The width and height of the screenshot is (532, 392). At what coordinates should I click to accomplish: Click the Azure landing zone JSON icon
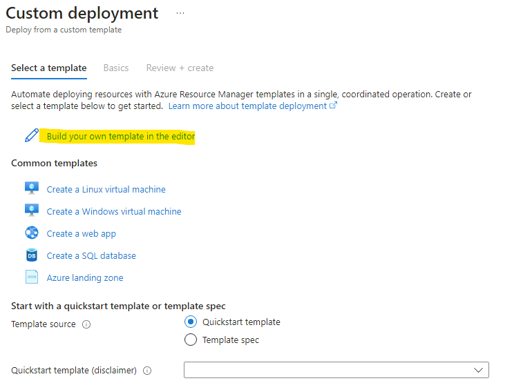point(32,277)
